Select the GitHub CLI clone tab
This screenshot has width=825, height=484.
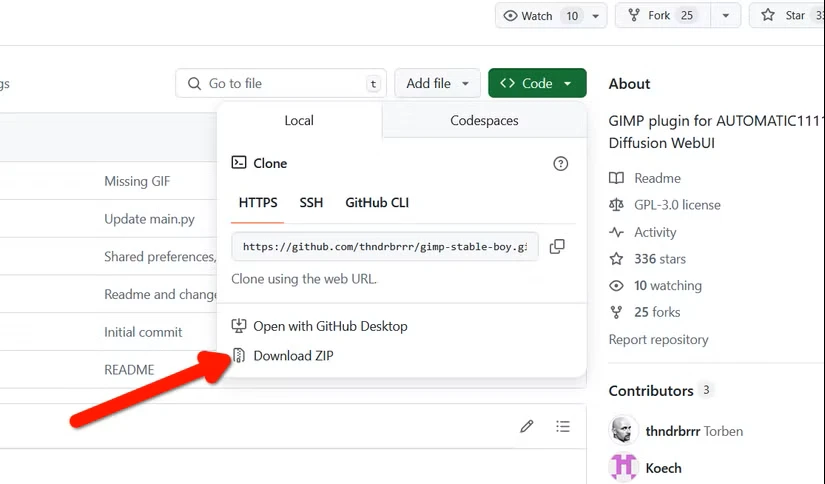(377, 203)
